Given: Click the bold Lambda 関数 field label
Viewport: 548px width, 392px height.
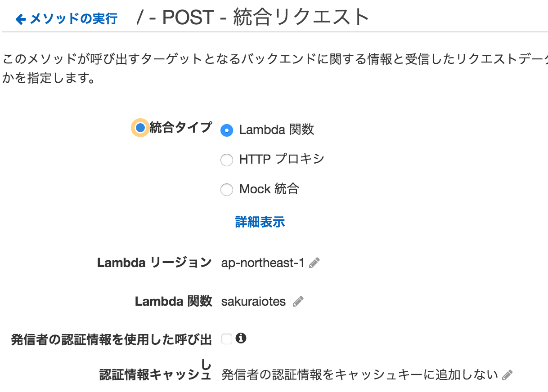Looking at the screenshot, I should pos(173,302).
